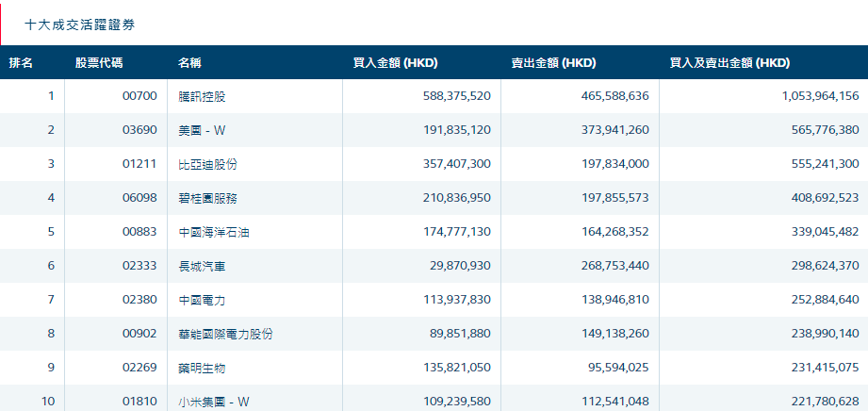868x411 pixels.
Task: Click total amount 1,053,964,156
Action: [x=820, y=96]
